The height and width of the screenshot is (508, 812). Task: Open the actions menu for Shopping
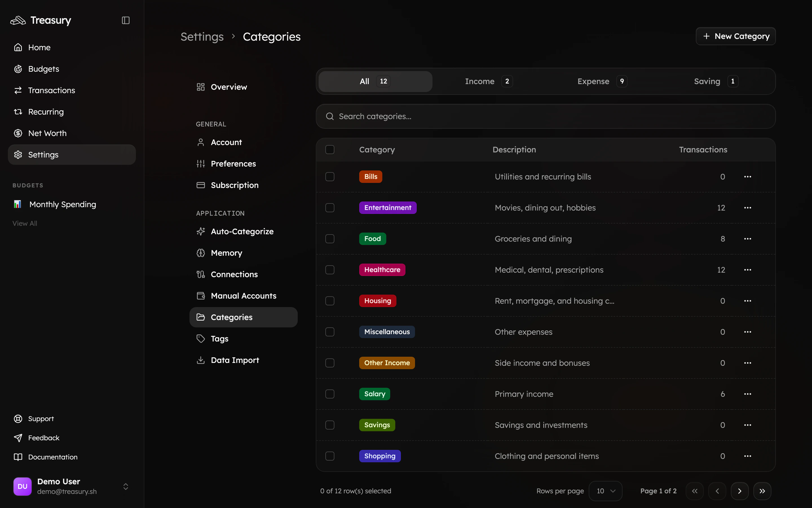coord(748,456)
